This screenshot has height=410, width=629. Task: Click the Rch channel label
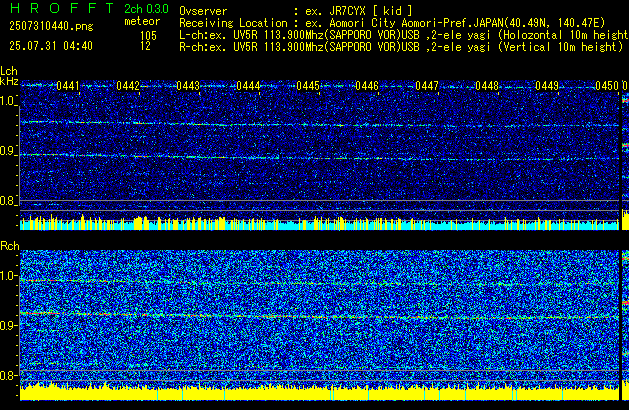[x=10, y=246]
